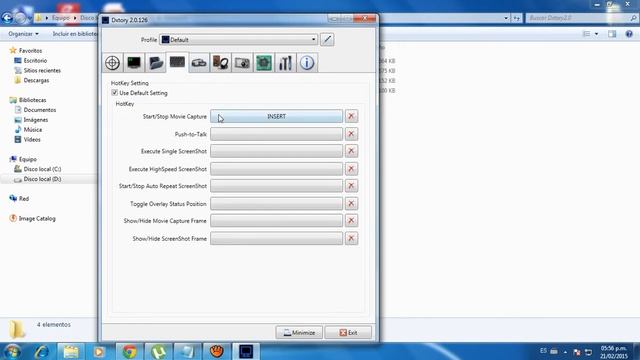Viewport: 640px width, 360px height.
Task: Click the Exit button in Dxtory
Action: 348,333
